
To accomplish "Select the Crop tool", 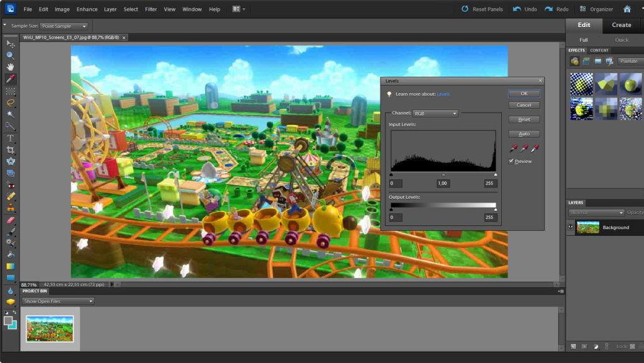I will pos(10,150).
